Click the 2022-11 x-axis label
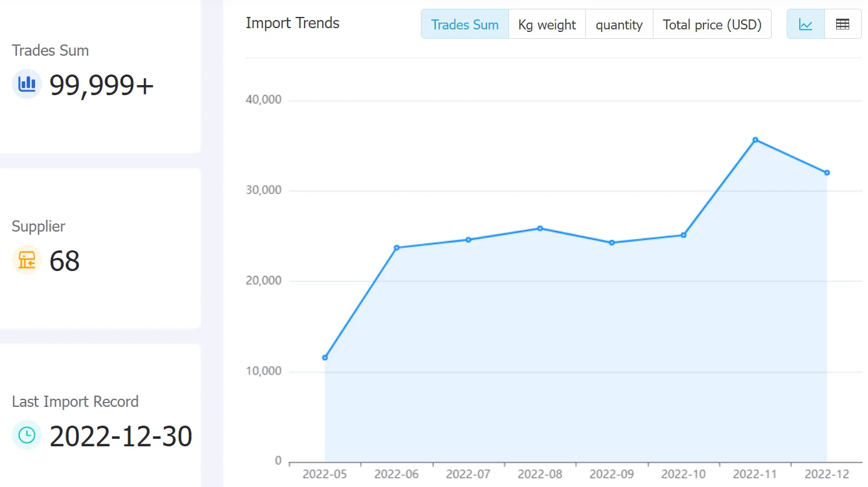Image resolution: width=868 pixels, height=487 pixels. tap(755, 474)
